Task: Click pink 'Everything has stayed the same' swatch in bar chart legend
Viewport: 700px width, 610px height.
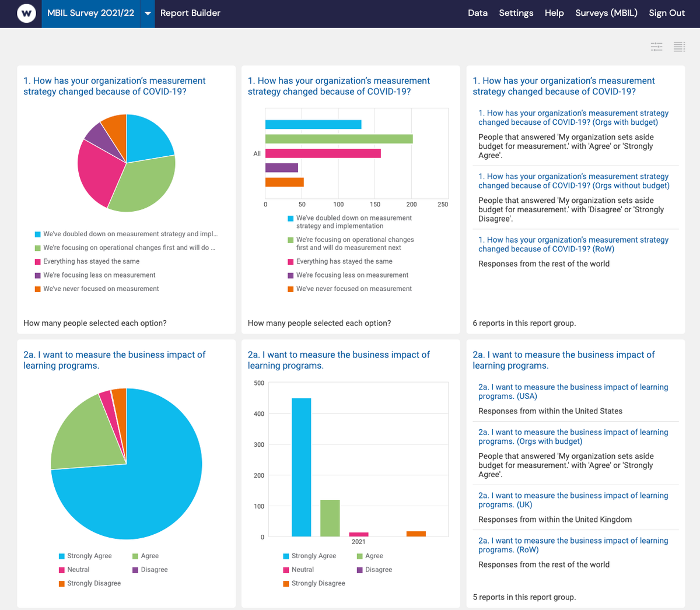Action: point(290,262)
